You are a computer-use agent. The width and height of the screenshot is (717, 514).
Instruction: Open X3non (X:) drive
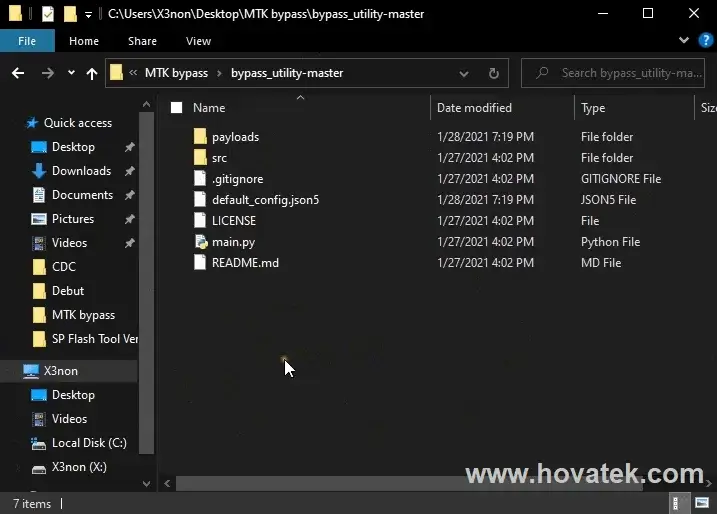pos(79,467)
